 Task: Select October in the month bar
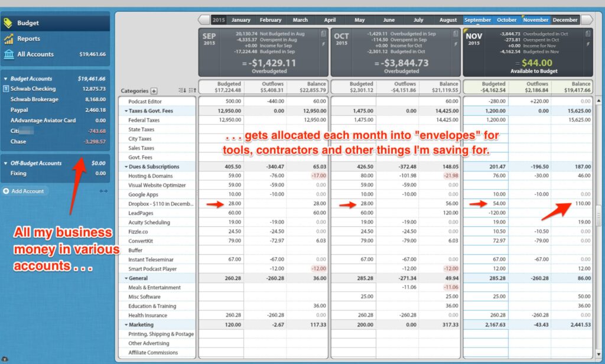(506, 20)
